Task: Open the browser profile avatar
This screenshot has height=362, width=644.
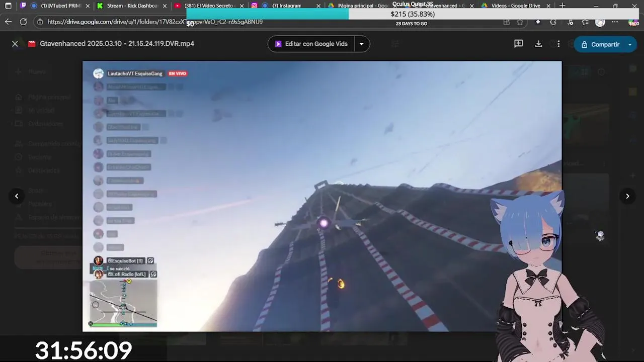Action: [x=600, y=22]
